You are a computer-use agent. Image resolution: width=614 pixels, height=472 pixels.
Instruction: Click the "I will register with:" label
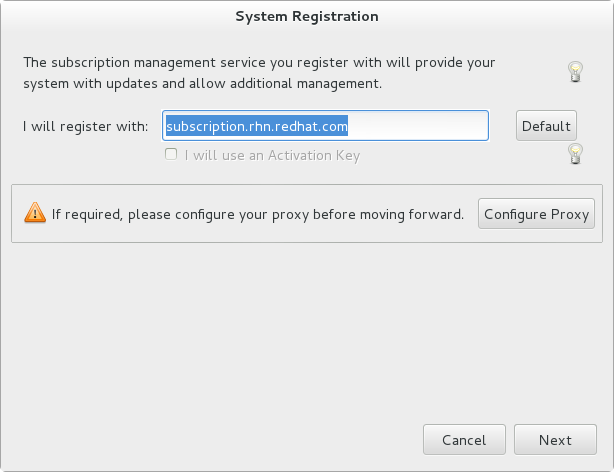tap(86, 126)
